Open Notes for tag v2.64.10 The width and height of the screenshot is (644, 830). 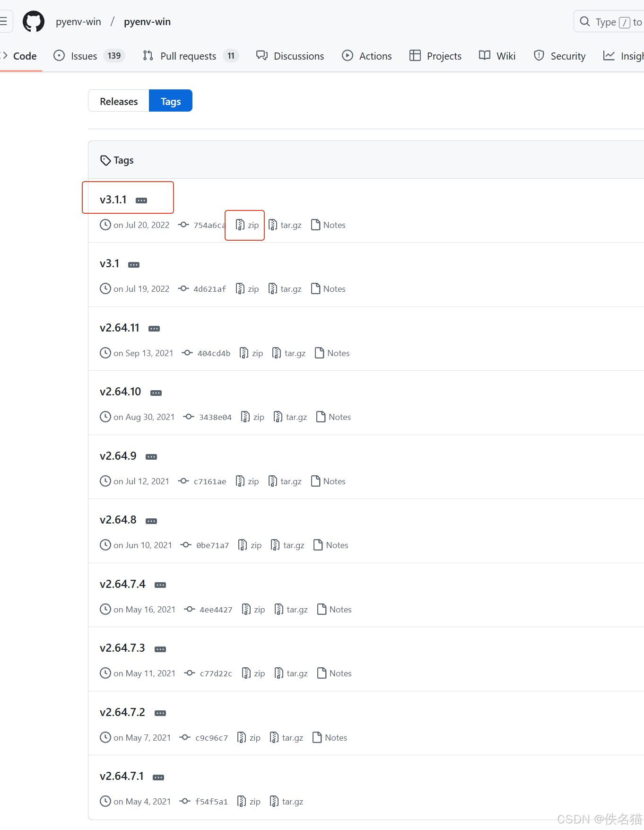coord(334,417)
